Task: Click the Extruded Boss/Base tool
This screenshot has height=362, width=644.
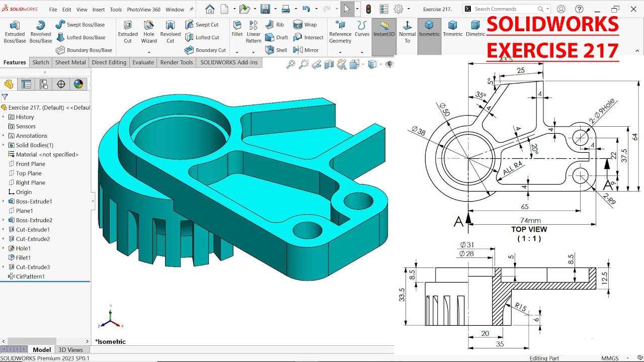Action: coord(15,32)
